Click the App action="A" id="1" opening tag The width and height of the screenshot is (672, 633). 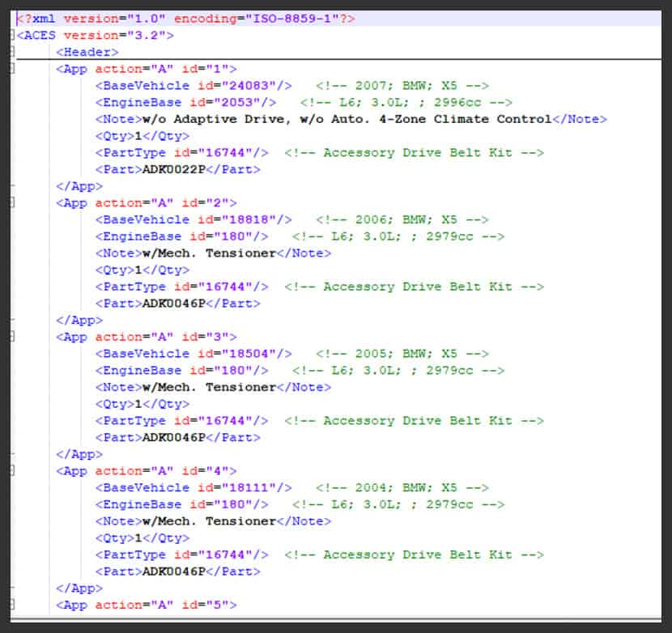(147, 69)
